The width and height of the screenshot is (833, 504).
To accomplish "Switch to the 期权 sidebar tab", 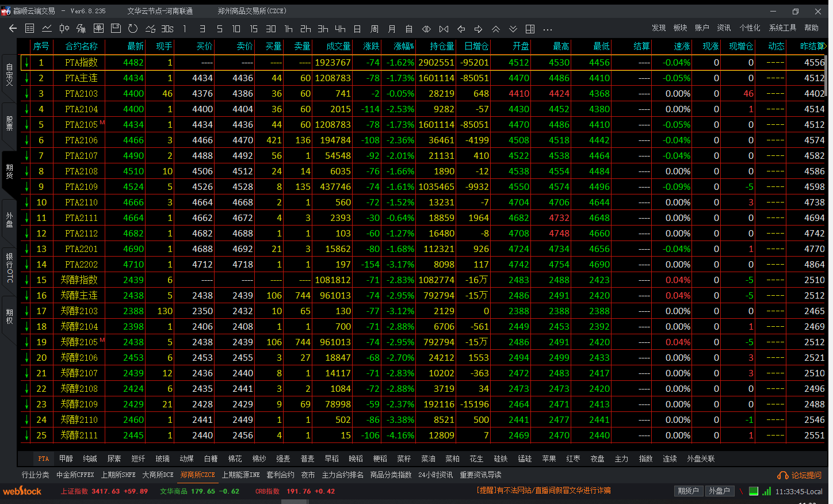I will pos(9,316).
